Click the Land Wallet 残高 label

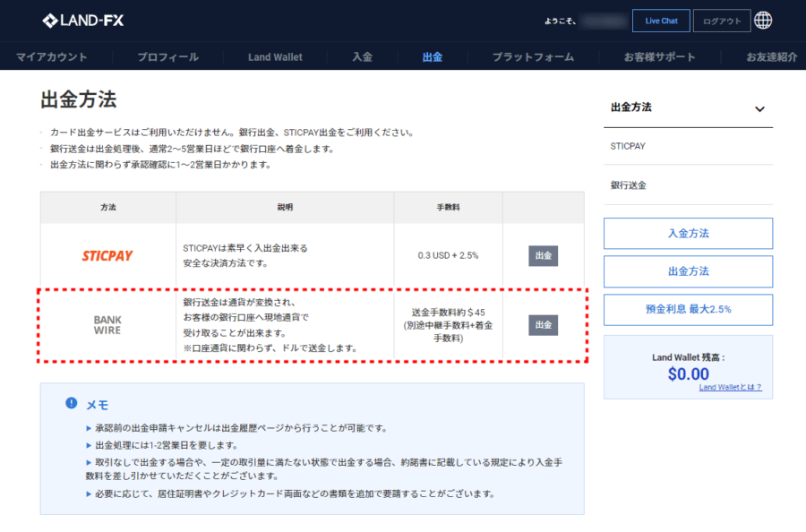pyautogui.click(x=689, y=357)
